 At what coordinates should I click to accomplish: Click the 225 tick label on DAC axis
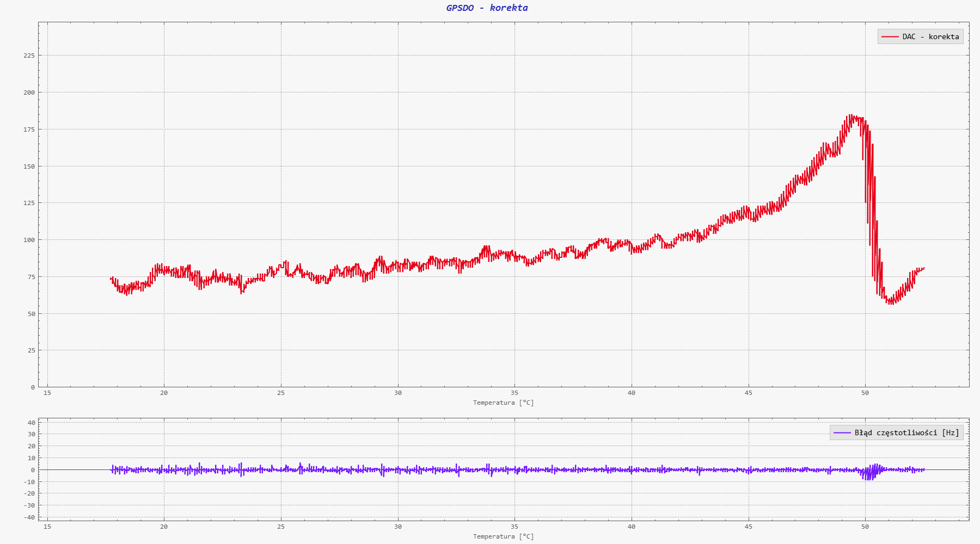(29, 55)
